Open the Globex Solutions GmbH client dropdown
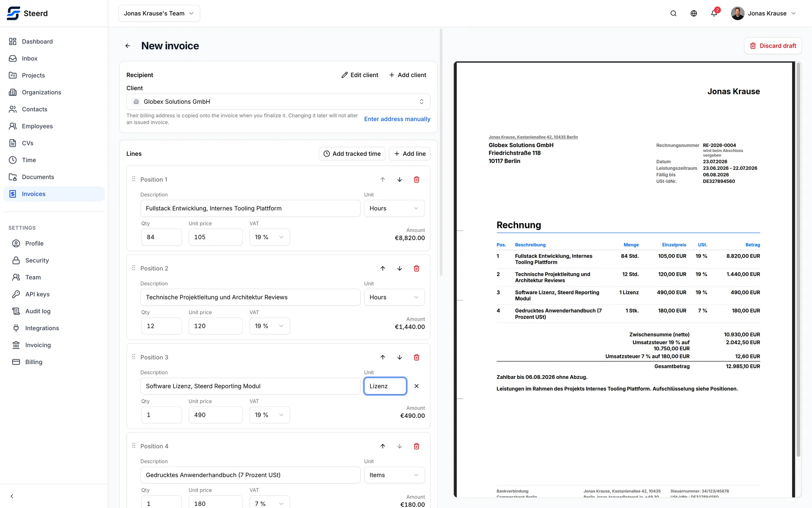Screen dimensions: 812x508 [278, 102]
